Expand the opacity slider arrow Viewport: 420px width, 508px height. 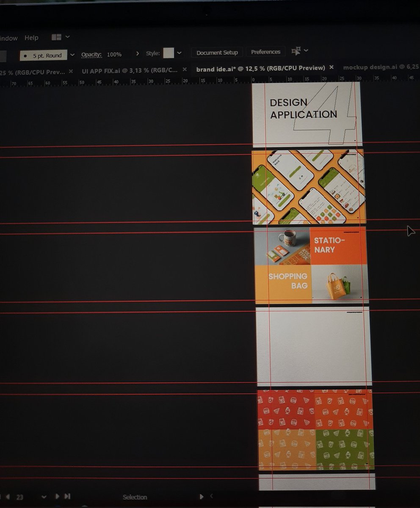pyautogui.click(x=137, y=54)
